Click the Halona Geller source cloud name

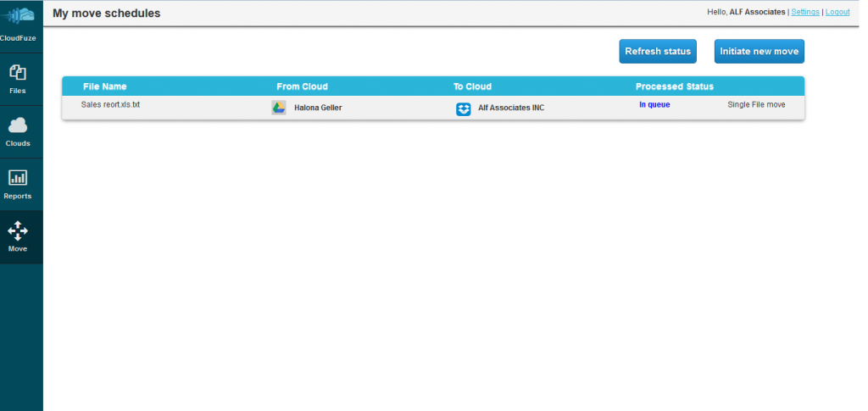pyautogui.click(x=318, y=108)
